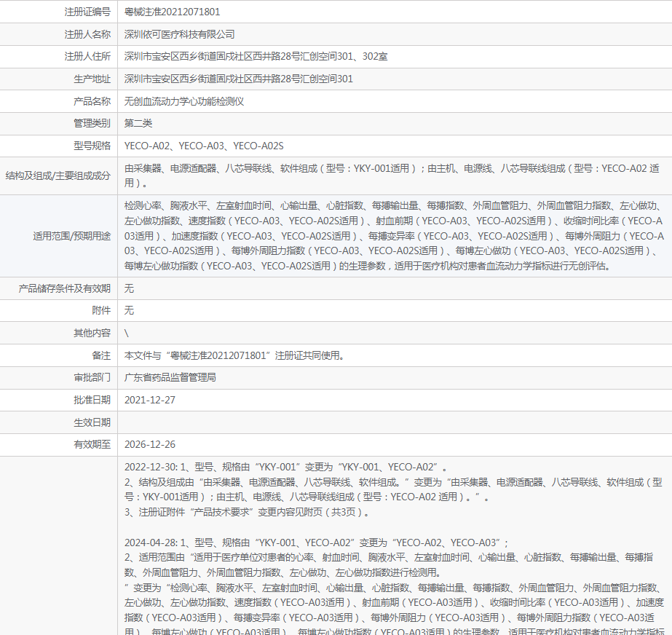Select the expiry date 2026-12-26
This screenshot has width=672, height=635.
[150, 445]
